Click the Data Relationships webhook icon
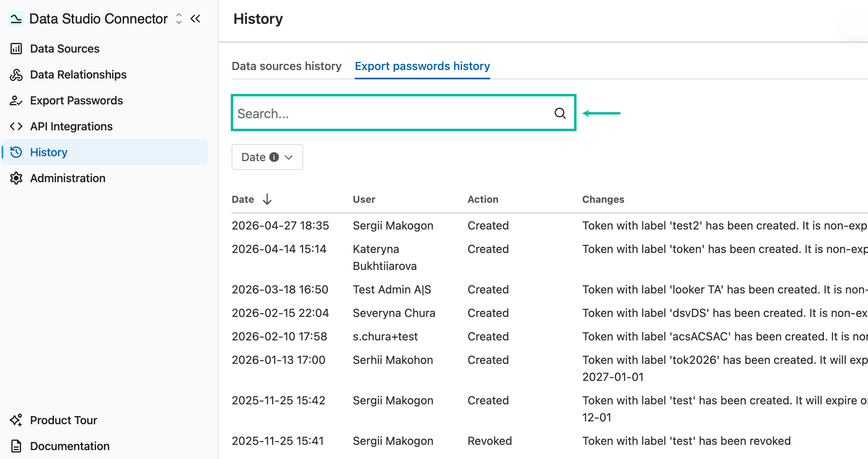This screenshot has width=868, height=459. point(16,74)
